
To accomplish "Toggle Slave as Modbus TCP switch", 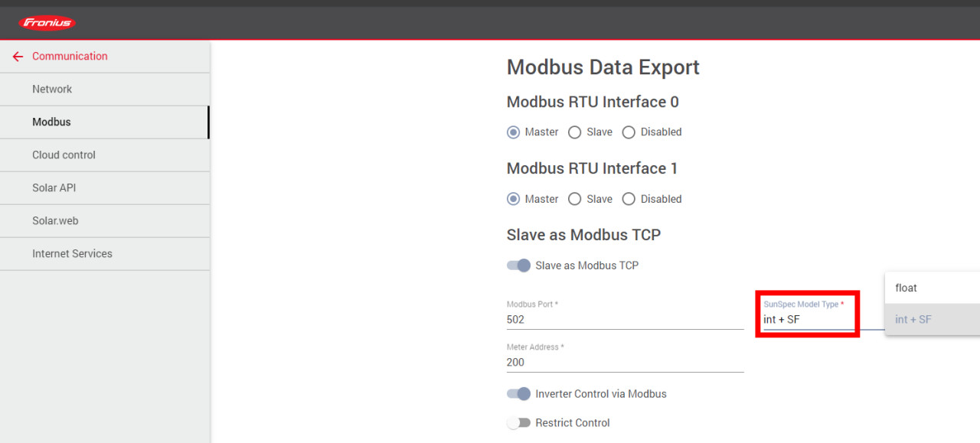I will tap(519, 265).
